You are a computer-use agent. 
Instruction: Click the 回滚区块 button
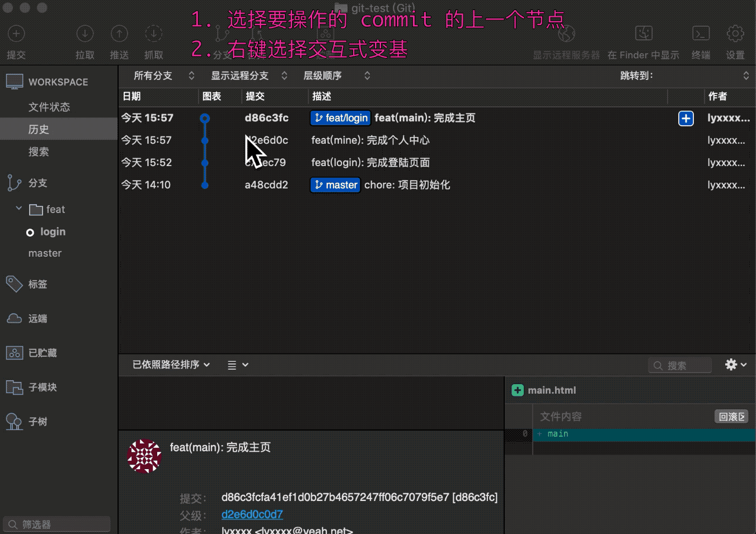pos(732,417)
